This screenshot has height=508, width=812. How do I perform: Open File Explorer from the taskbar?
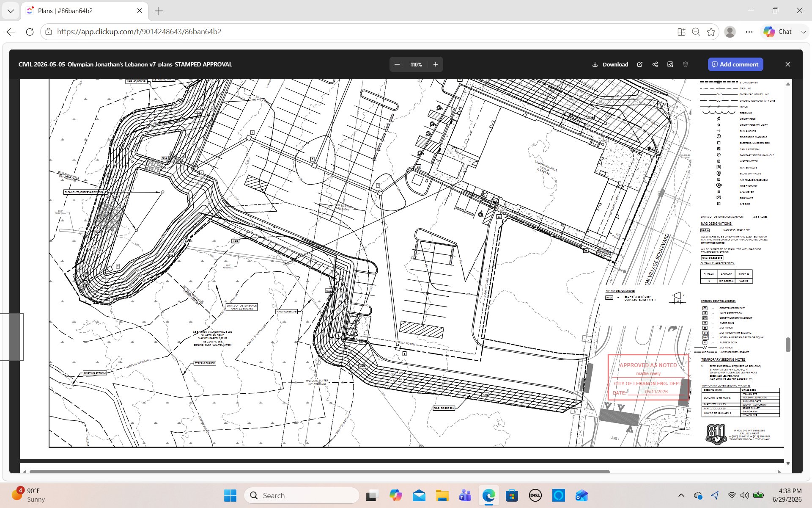(x=442, y=495)
